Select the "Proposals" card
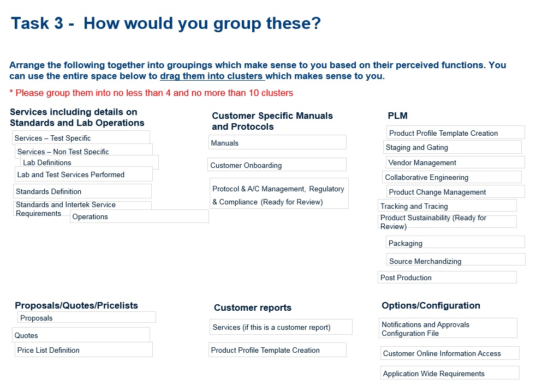 coord(86,318)
